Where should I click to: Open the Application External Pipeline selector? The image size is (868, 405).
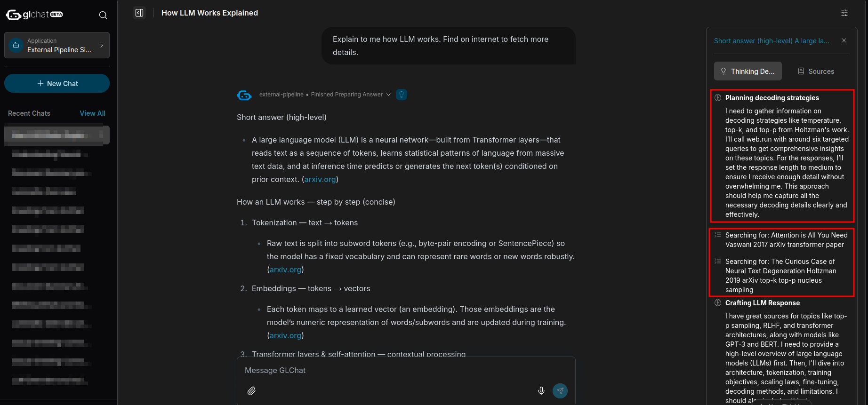point(57,45)
